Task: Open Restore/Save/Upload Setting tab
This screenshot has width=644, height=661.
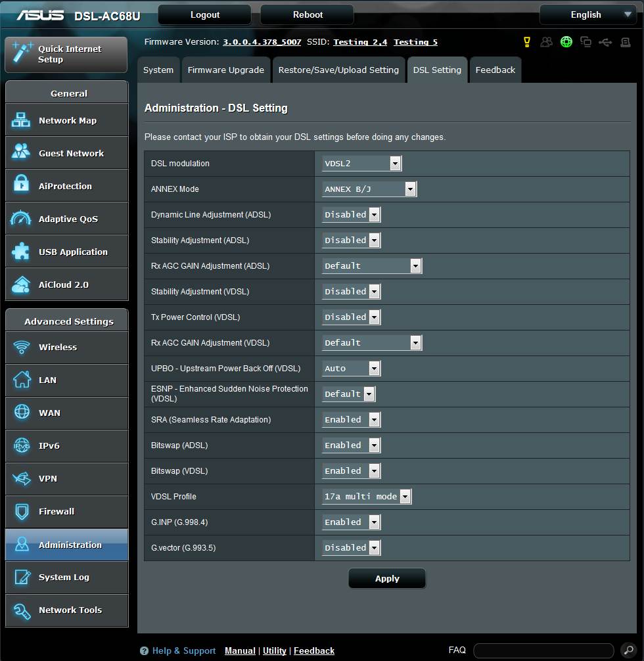Action: coord(338,70)
